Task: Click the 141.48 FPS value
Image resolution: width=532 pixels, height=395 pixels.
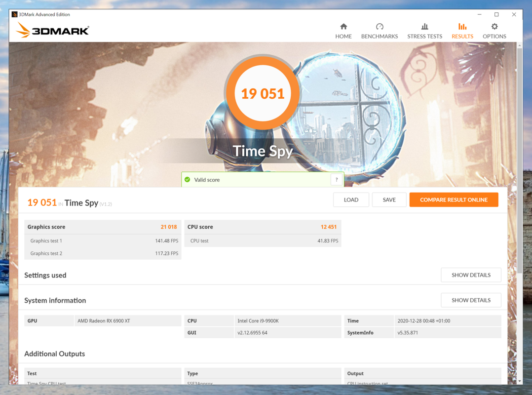Action: 167,240
